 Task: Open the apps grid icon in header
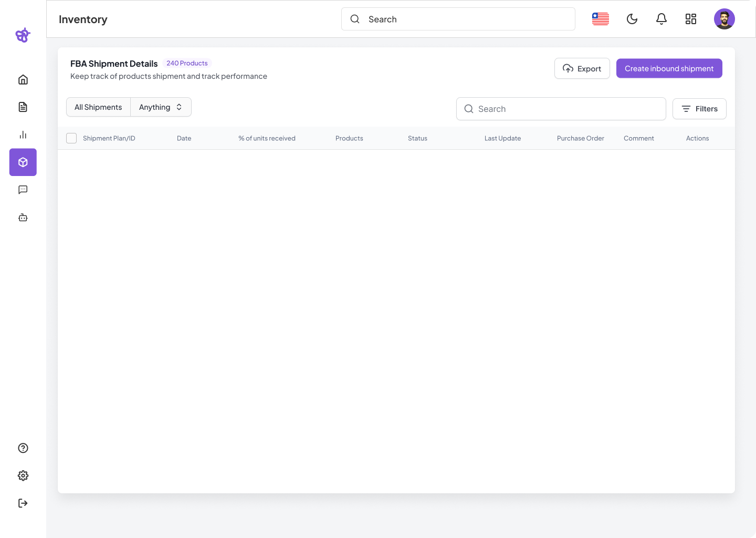[691, 19]
